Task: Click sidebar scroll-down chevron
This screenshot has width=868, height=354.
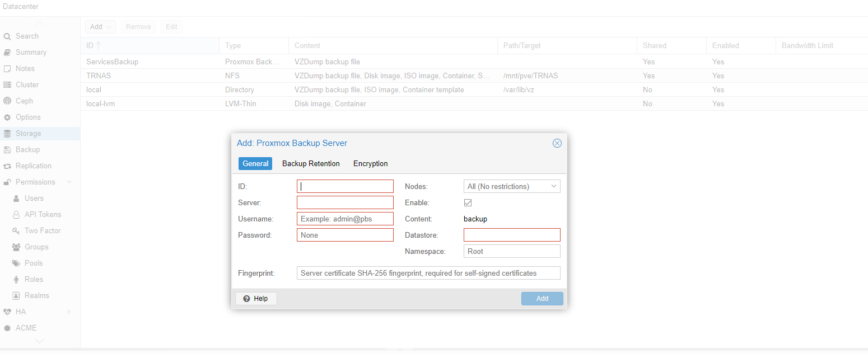Action: 40,341
